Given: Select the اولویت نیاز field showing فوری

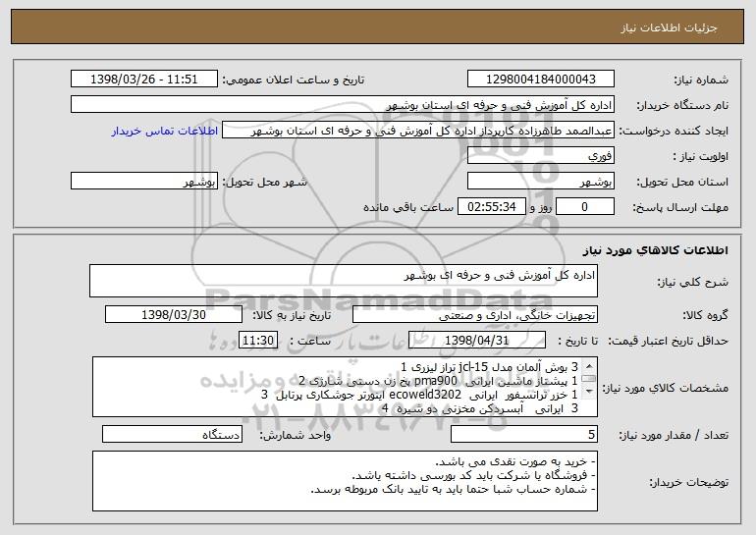Looking at the screenshot, I should (x=540, y=156).
